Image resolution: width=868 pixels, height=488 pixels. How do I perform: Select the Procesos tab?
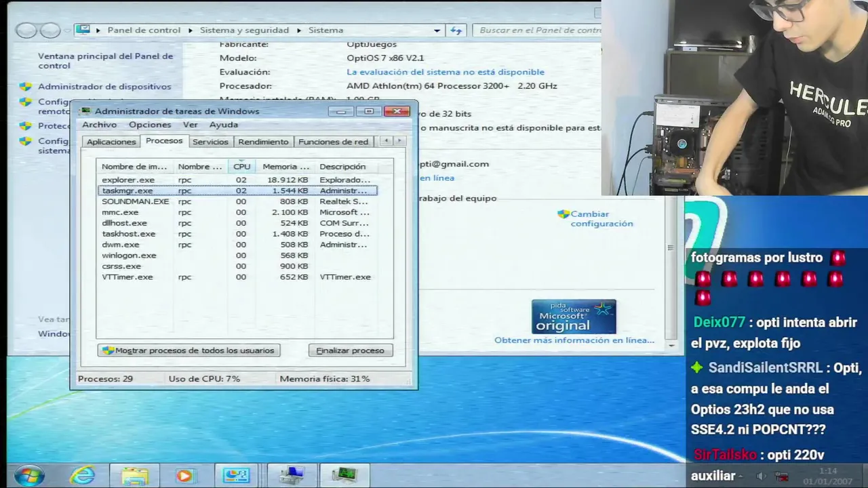(164, 141)
